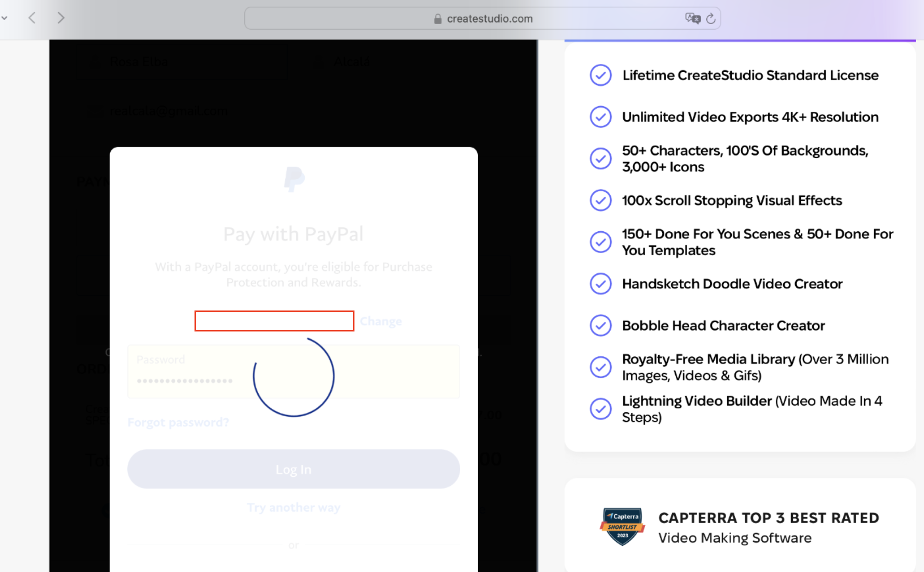Click the 'Unlimited Video Exports 4K+ Resolution' text
The image size is (924, 572).
pyautogui.click(x=750, y=117)
